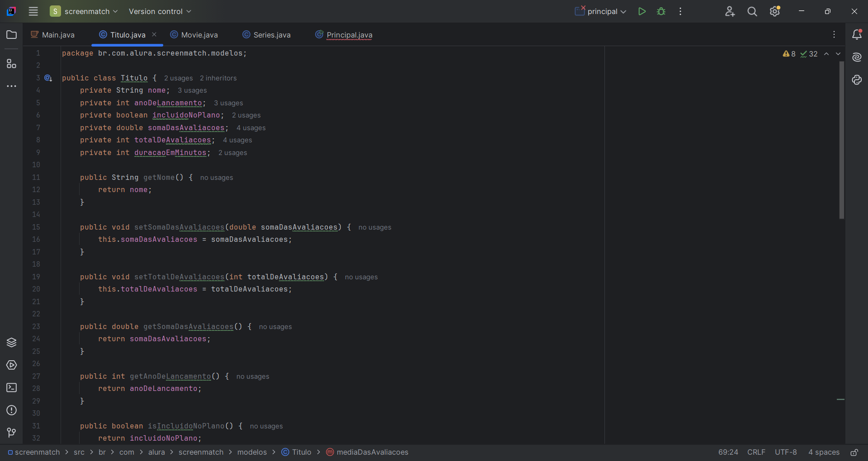The image size is (868, 461).
Task: Click the 2 inheritors hint
Action: click(x=218, y=78)
